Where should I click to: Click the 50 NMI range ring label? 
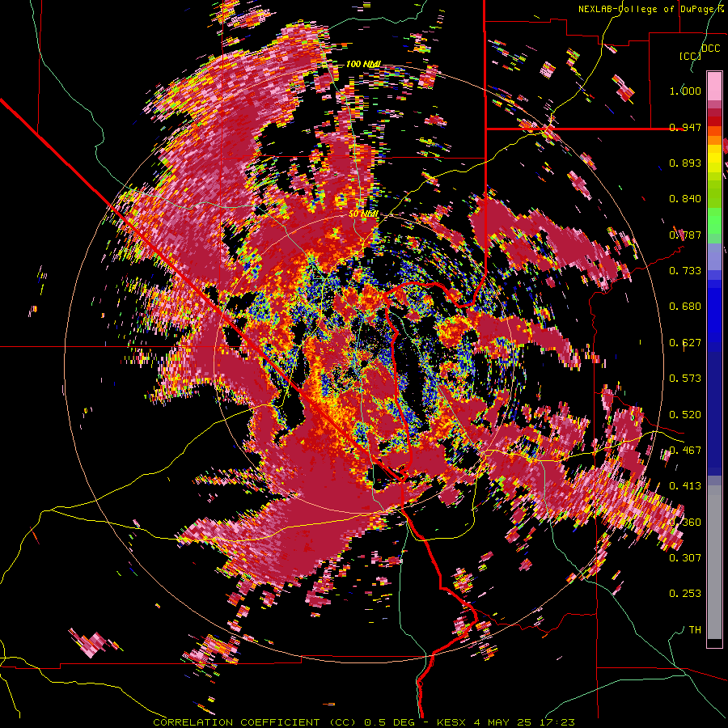[x=363, y=214]
